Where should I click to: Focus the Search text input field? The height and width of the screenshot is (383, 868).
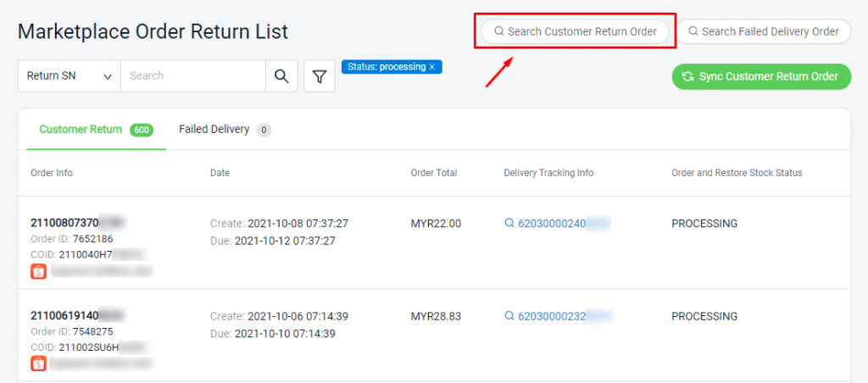[x=193, y=76]
